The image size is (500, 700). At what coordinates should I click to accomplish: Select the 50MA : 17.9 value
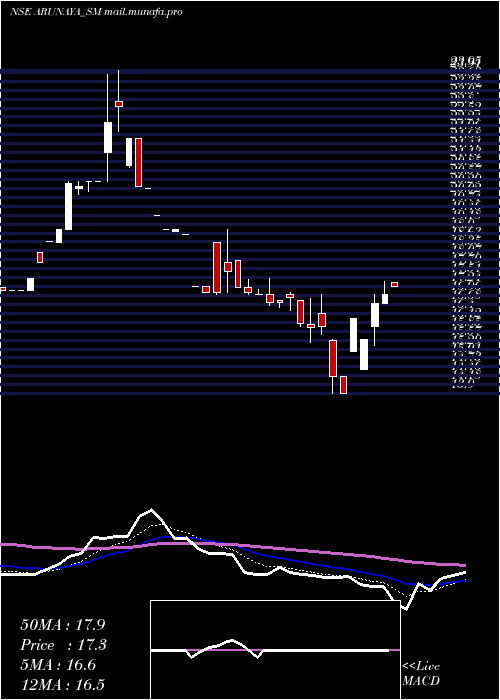pyautogui.click(x=63, y=625)
